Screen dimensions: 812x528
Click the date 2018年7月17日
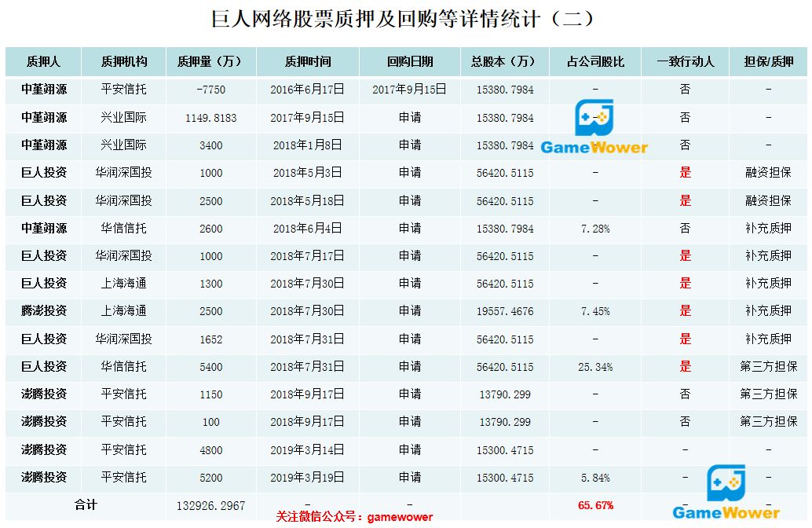point(308,256)
